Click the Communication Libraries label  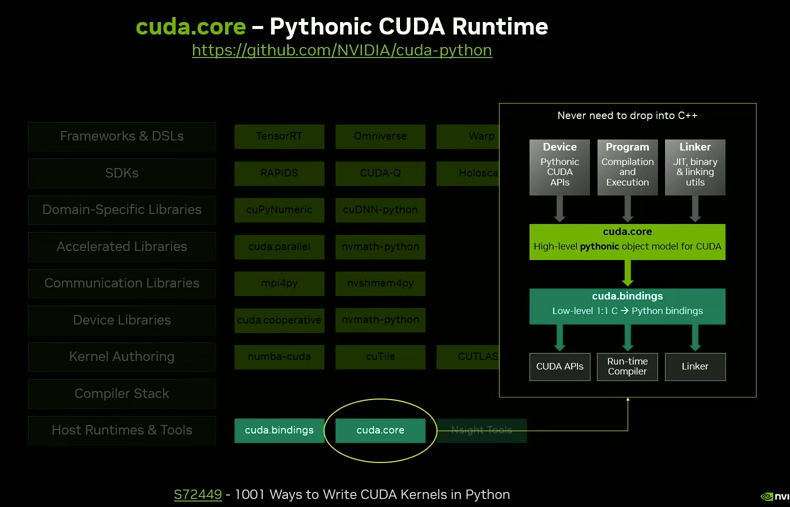pyautogui.click(x=122, y=284)
